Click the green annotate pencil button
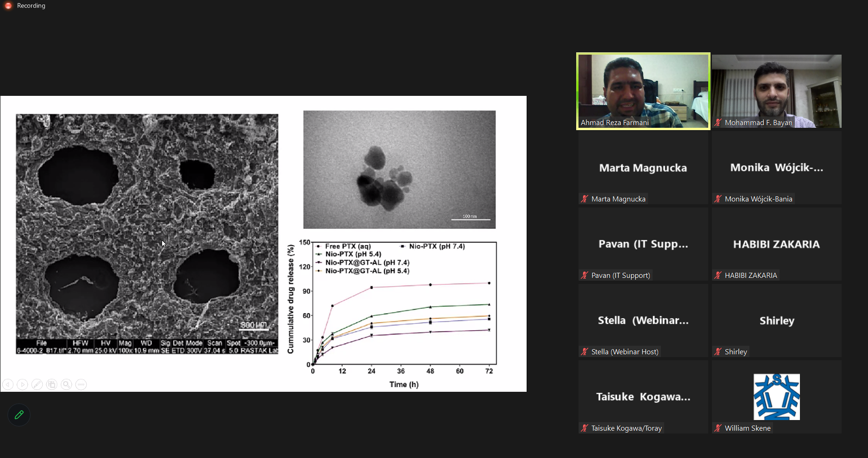The height and width of the screenshot is (458, 868). coord(19,415)
